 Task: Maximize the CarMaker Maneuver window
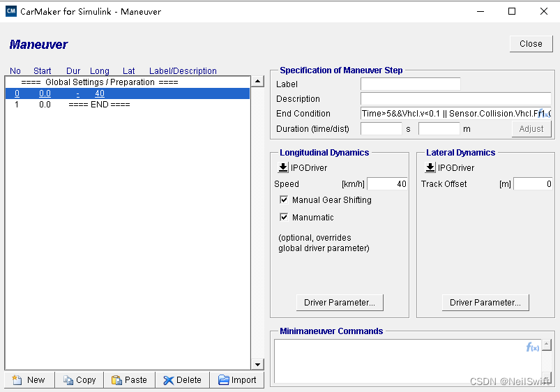click(x=512, y=11)
